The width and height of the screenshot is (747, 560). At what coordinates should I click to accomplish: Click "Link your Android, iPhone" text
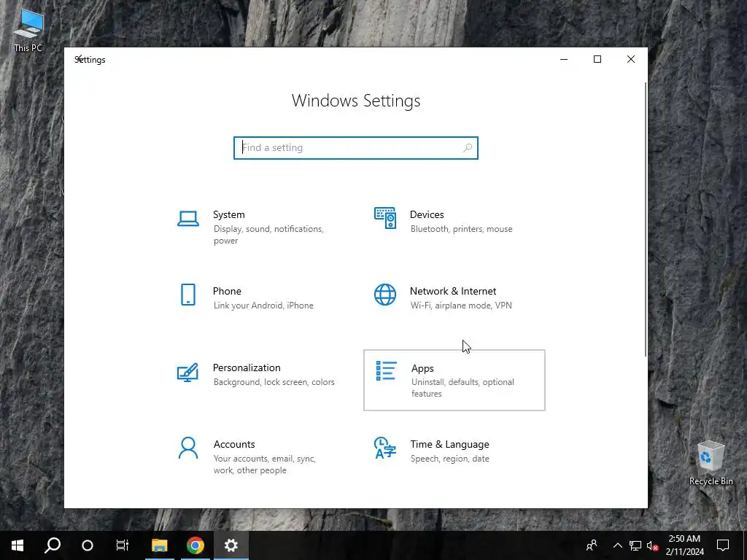click(263, 306)
